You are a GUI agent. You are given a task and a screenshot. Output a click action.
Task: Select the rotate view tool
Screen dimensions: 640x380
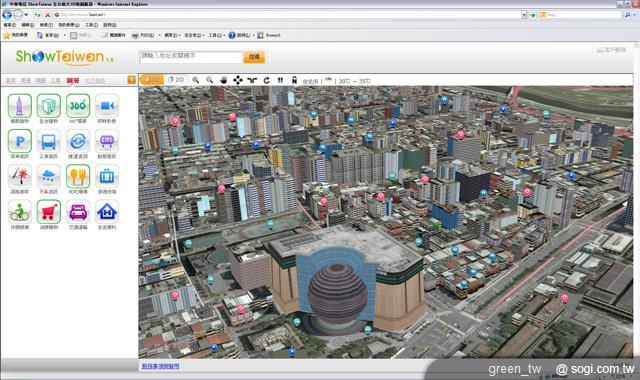click(x=267, y=80)
